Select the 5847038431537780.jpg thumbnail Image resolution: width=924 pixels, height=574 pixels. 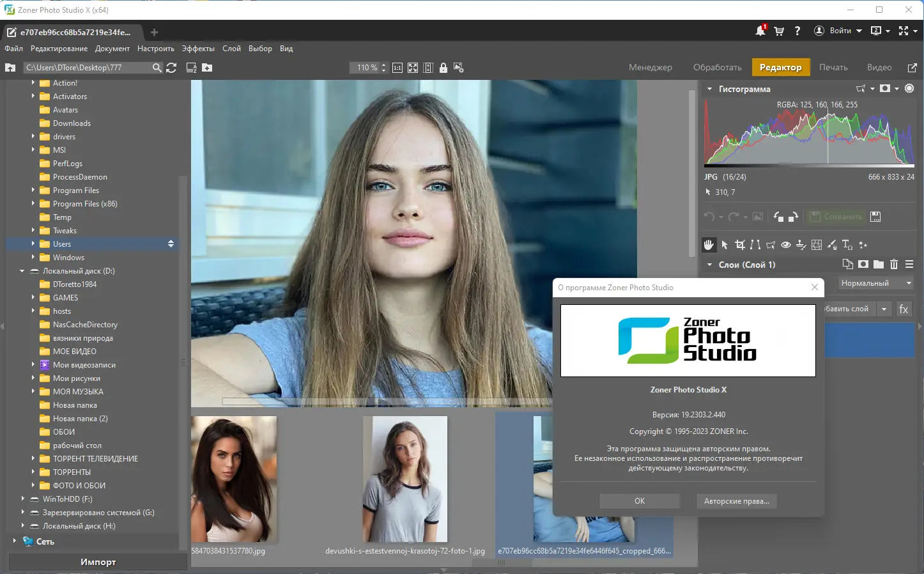(x=234, y=479)
